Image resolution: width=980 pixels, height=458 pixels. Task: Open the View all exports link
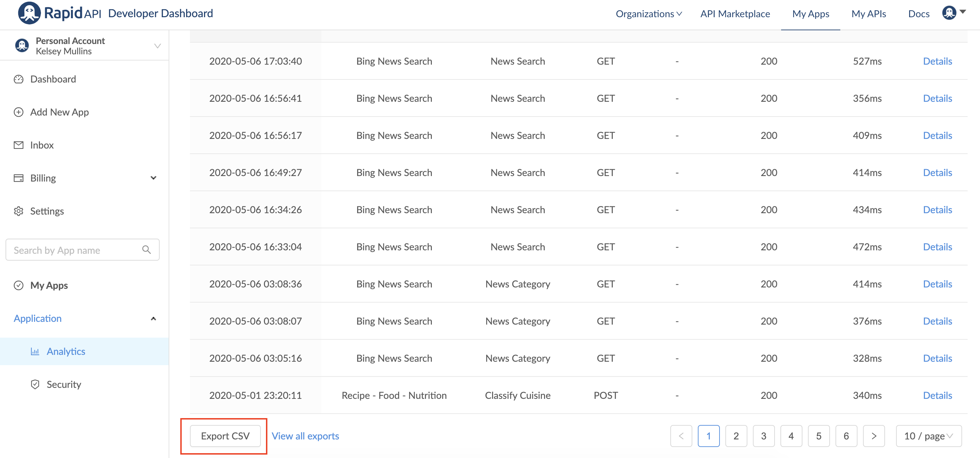(305, 436)
